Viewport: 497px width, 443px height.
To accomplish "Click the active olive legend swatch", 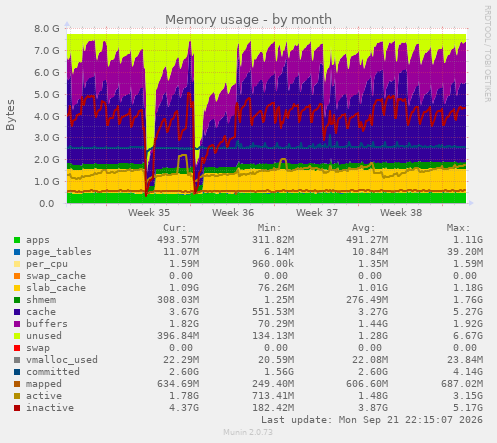I will (17, 396).
